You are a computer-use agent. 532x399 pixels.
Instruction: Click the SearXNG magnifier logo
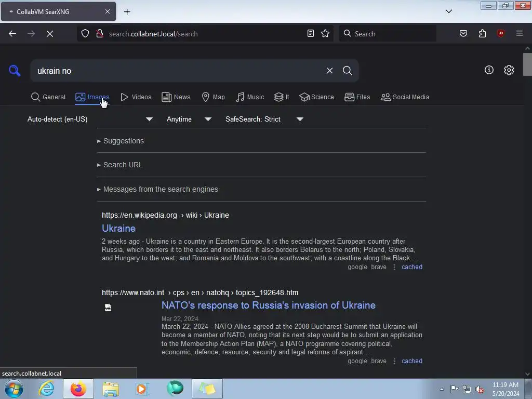coord(15,71)
